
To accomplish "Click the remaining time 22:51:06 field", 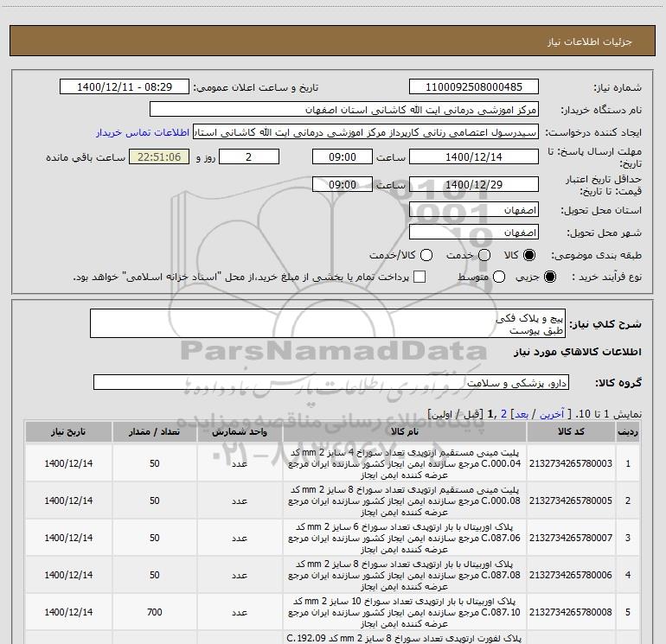I will click(x=159, y=156).
